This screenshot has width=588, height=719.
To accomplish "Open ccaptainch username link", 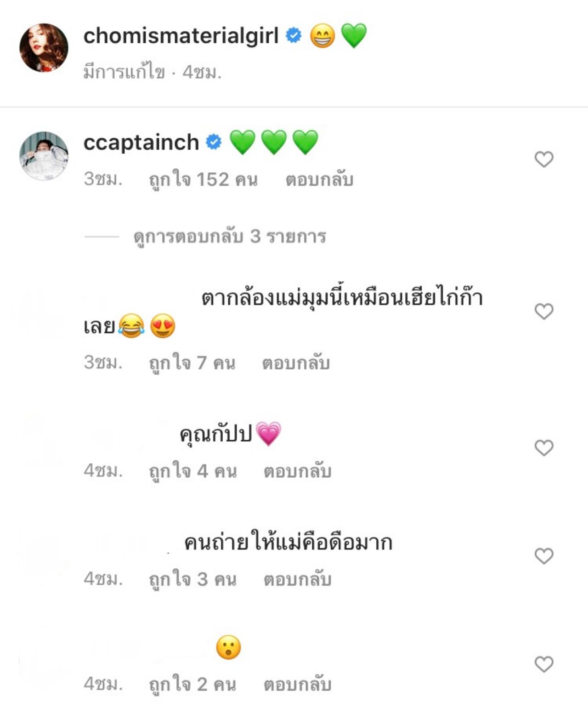I will tap(141, 142).
